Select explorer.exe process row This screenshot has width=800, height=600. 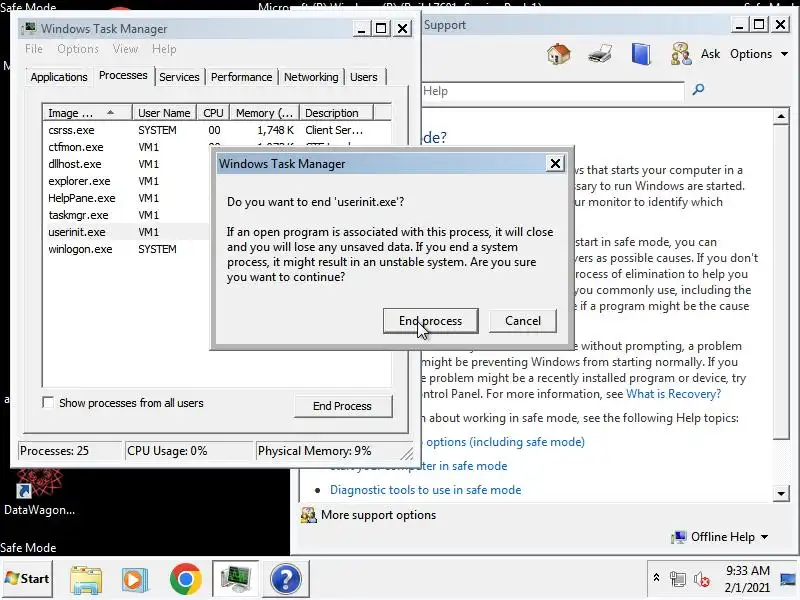coord(127,181)
